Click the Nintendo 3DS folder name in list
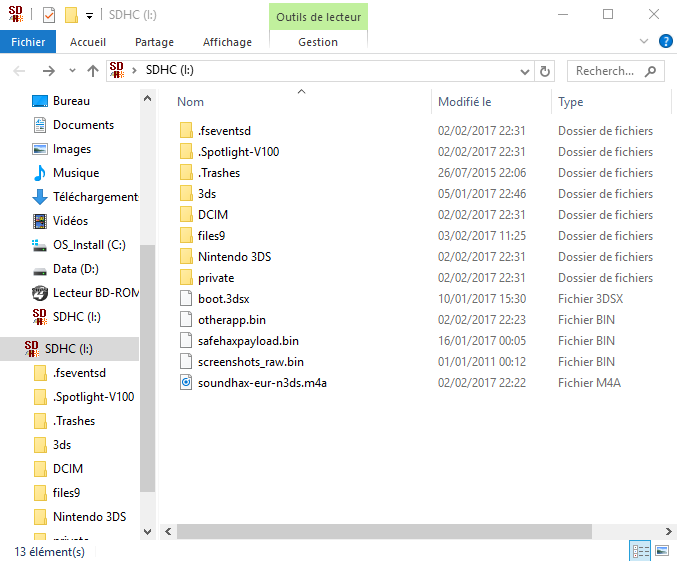The width and height of the screenshot is (677, 561). point(234,257)
